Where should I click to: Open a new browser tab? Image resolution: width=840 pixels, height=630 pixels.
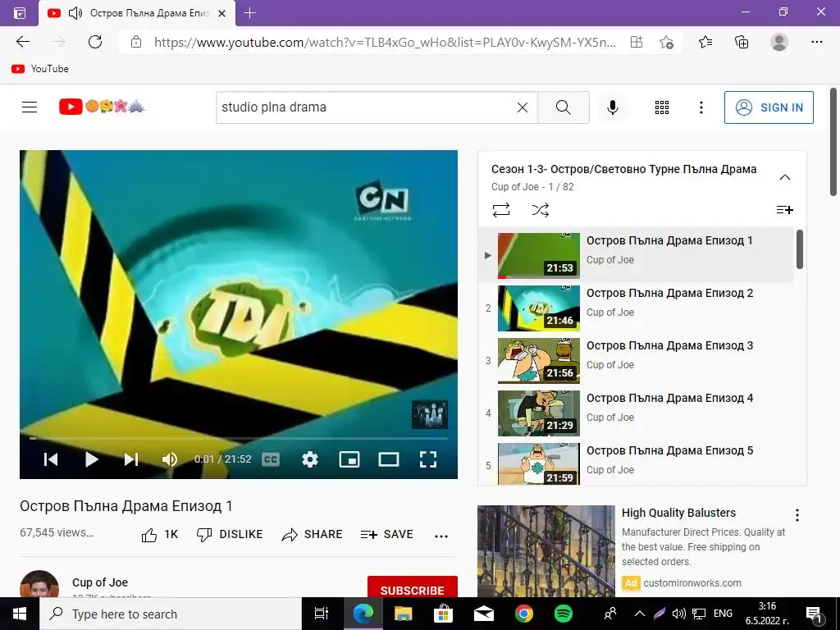click(x=249, y=13)
